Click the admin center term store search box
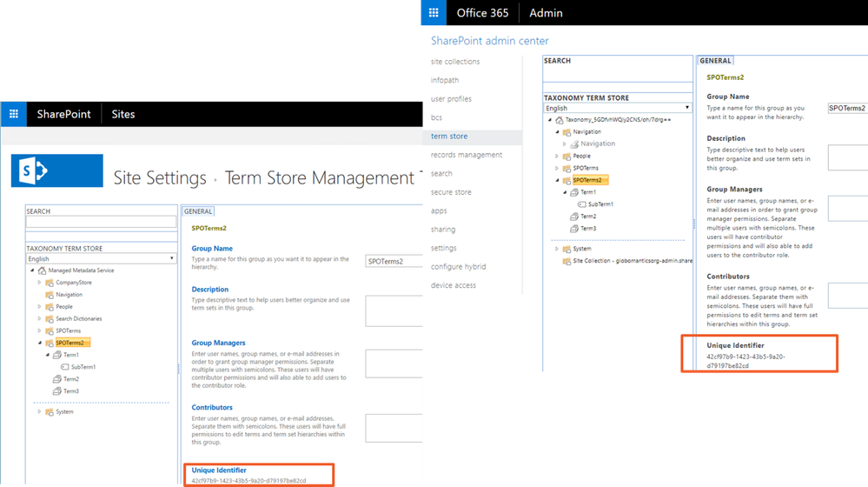 click(617, 74)
